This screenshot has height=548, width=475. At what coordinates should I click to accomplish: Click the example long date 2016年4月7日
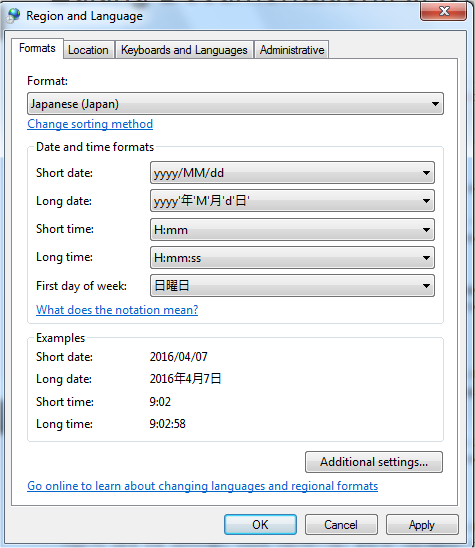click(186, 379)
